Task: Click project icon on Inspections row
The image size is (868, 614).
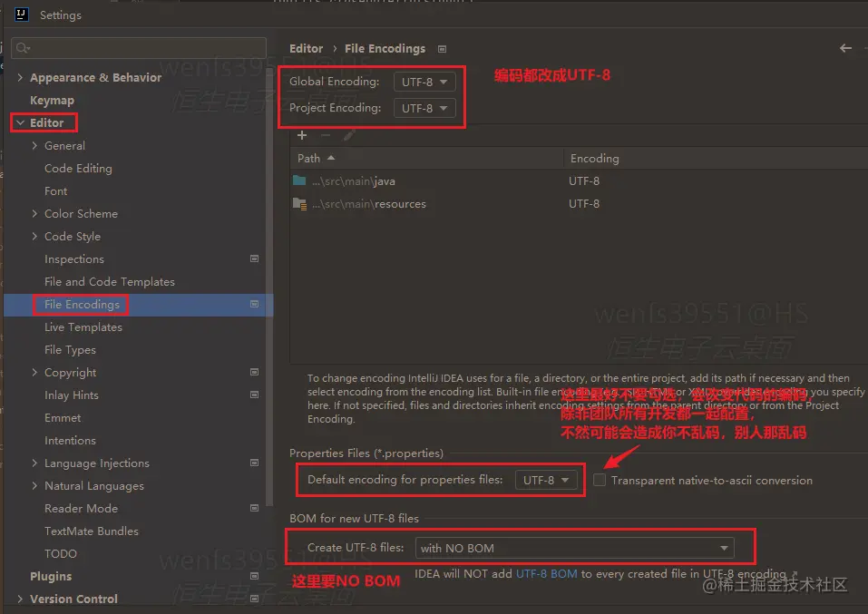Action: click(x=254, y=258)
